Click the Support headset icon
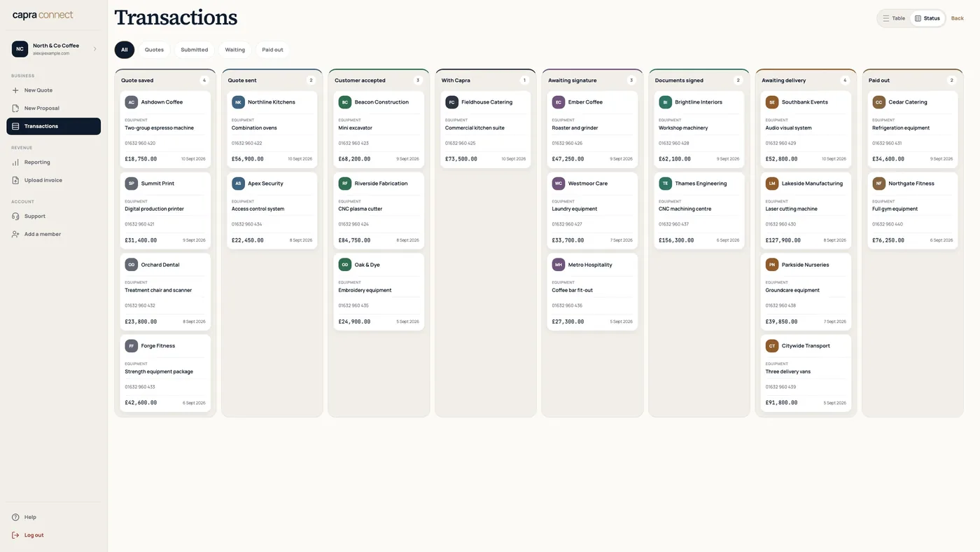The height and width of the screenshot is (552, 980). [15, 216]
